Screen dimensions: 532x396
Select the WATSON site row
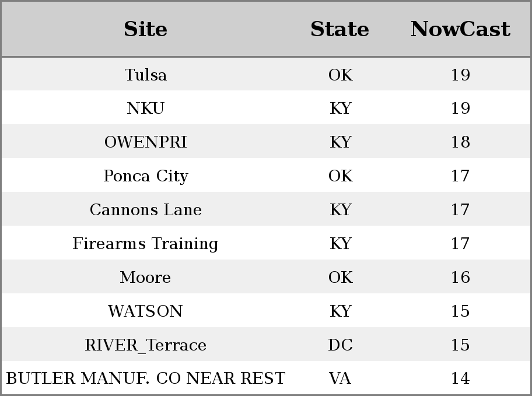[x=266, y=311]
